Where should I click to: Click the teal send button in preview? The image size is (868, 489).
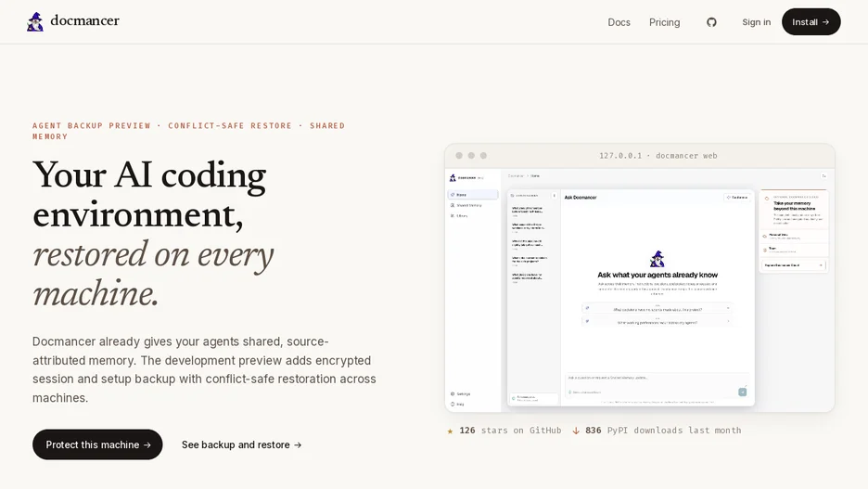click(742, 392)
